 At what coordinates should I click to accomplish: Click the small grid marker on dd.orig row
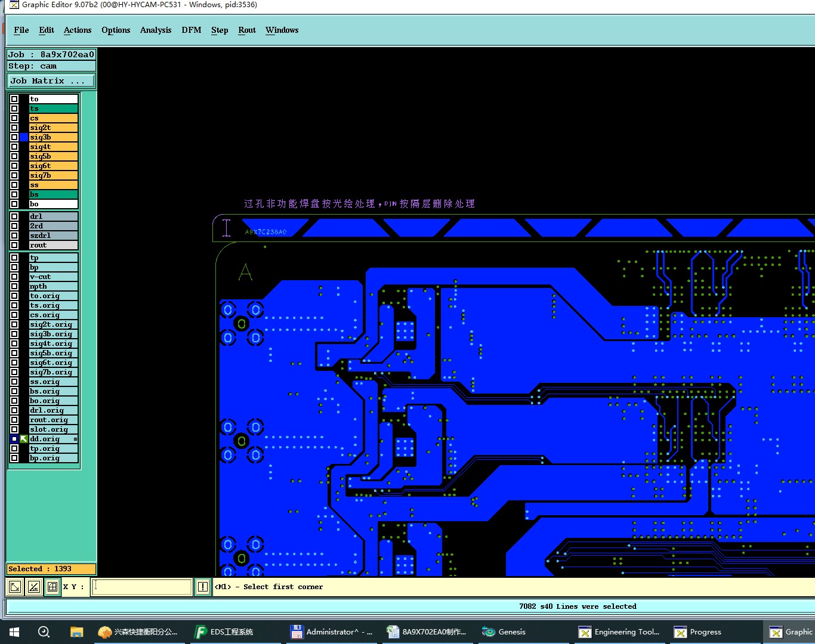(75, 439)
